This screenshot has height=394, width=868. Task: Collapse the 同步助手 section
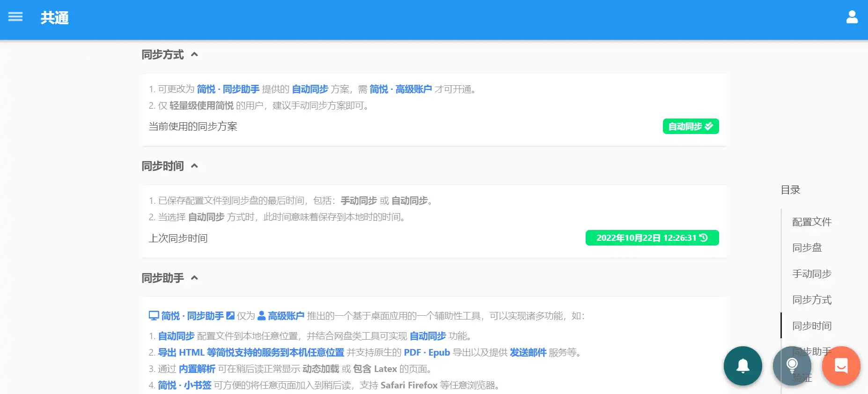(194, 278)
